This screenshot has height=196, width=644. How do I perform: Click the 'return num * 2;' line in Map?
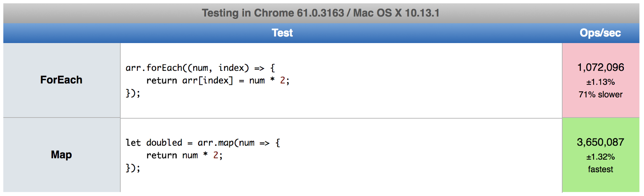pyautogui.click(x=184, y=155)
